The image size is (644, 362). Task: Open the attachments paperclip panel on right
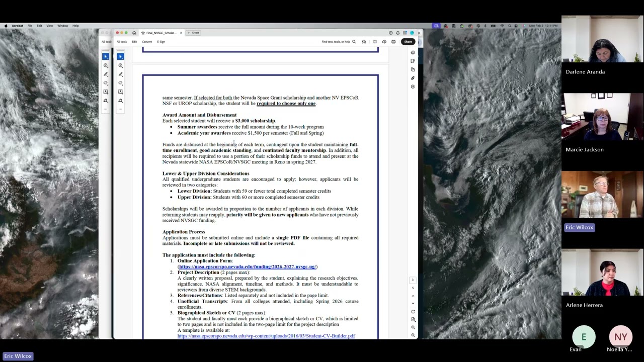coord(413,78)
